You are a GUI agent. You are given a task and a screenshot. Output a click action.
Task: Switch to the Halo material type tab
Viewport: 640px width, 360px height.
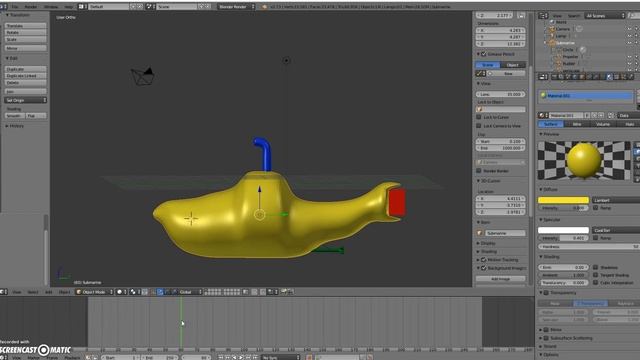coord(629,124)
